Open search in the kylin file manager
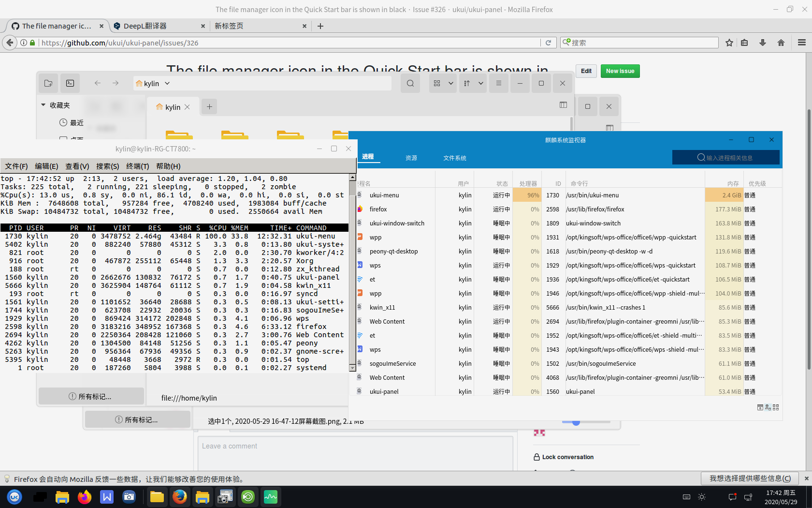 pos(410,83)
